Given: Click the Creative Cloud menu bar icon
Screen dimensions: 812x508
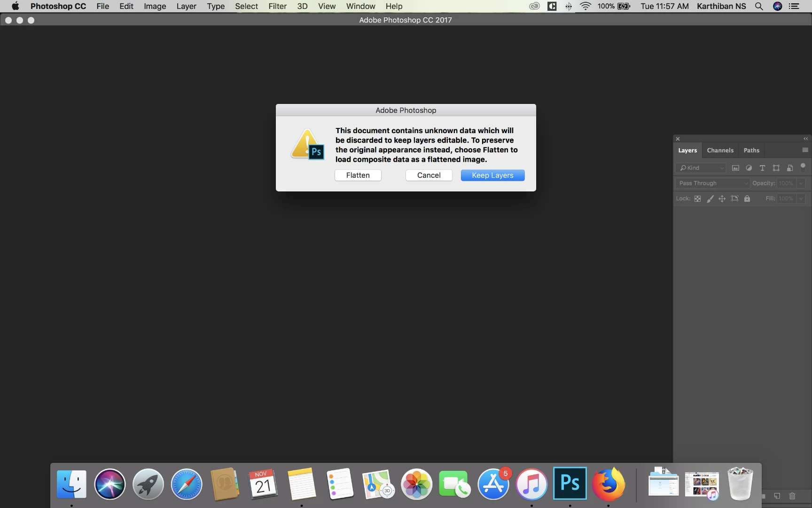Looking at the screenshot, I should [x=534, y=6].
